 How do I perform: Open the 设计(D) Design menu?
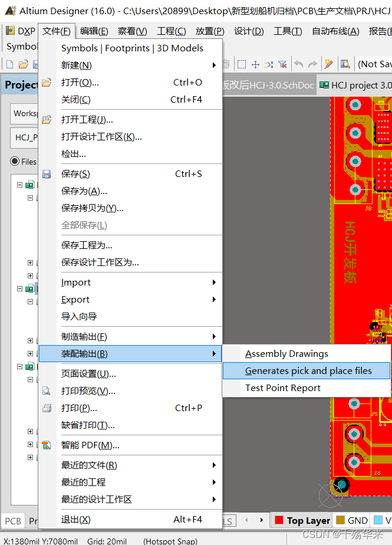(249, 31)
